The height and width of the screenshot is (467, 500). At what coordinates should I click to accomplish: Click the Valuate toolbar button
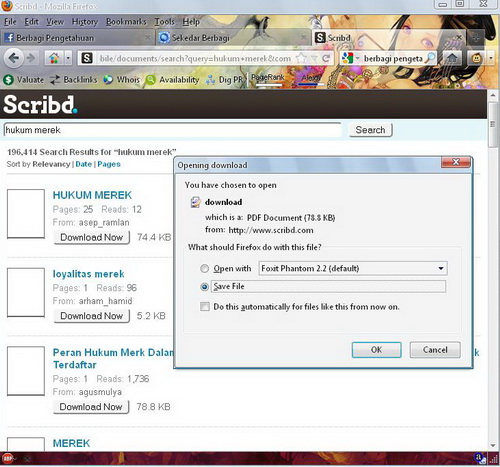click(23, 80)
